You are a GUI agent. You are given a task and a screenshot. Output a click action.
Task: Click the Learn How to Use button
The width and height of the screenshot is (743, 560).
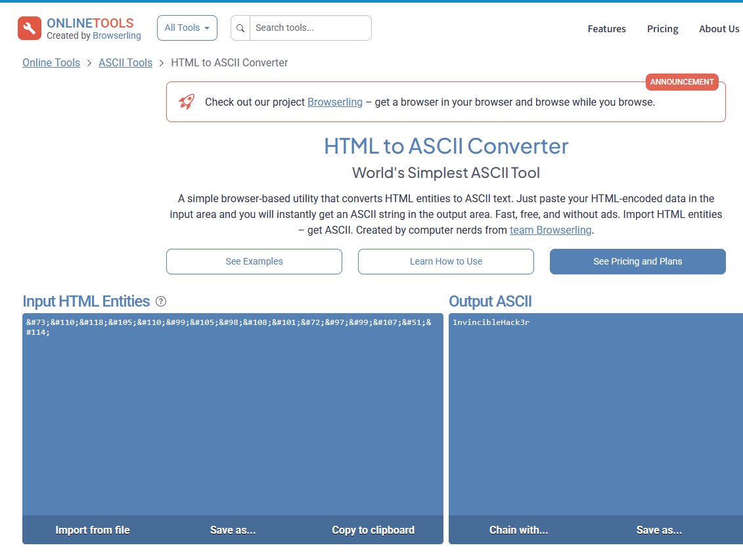pyautogui.click(x=446, y=261)
